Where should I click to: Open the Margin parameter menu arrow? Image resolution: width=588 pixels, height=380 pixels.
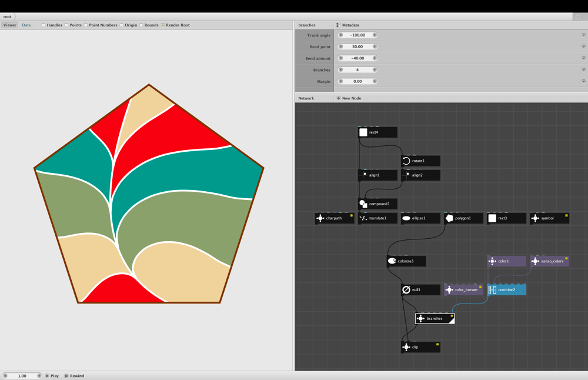[x=583, y=81]
